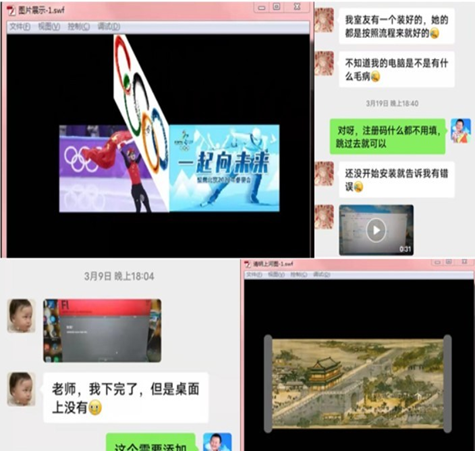
Task: Click avatar beside message 不知道我的电脑是不是有什么毛病
Action: point(324,63)
